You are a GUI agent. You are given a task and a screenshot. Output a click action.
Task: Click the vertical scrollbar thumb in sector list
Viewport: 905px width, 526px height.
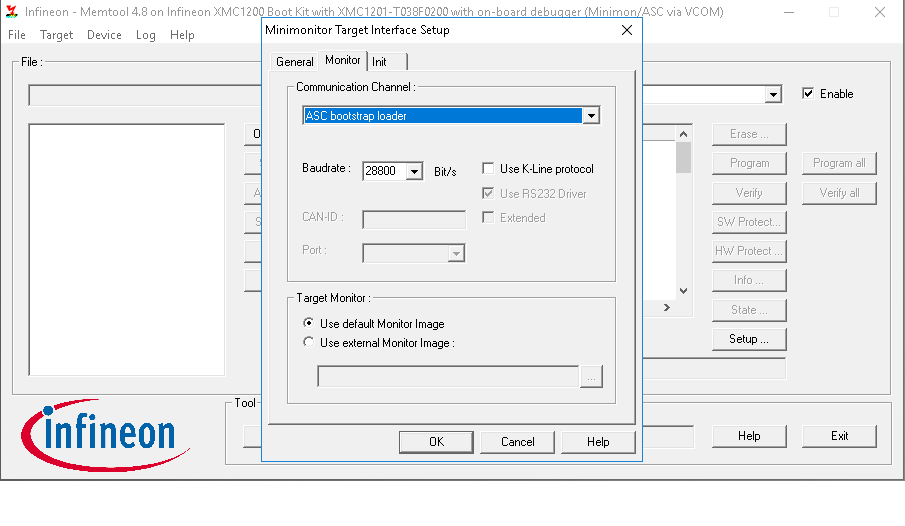point(683,157)
